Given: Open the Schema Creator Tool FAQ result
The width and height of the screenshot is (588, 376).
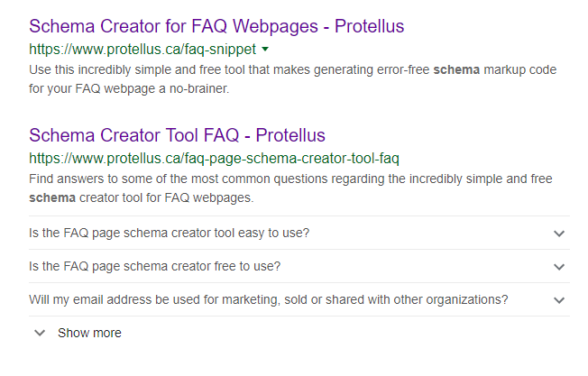Looking at the screenshot, I should tap(177, 135).
